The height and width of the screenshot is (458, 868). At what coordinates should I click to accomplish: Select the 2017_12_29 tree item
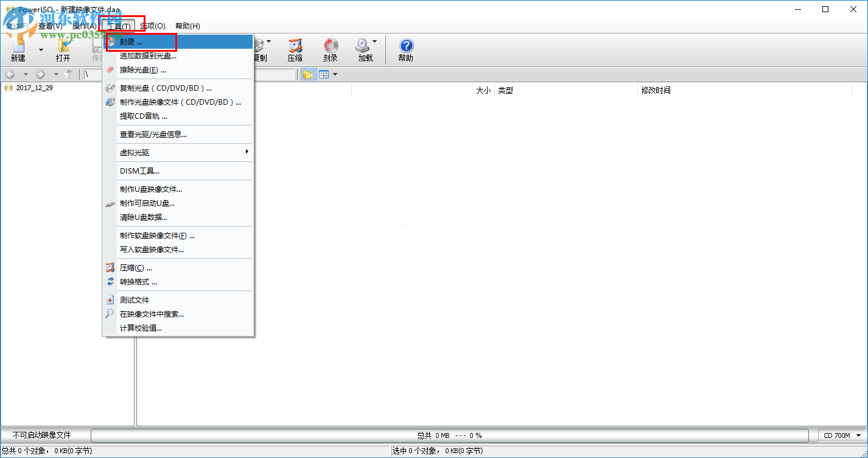click(35, 88)
